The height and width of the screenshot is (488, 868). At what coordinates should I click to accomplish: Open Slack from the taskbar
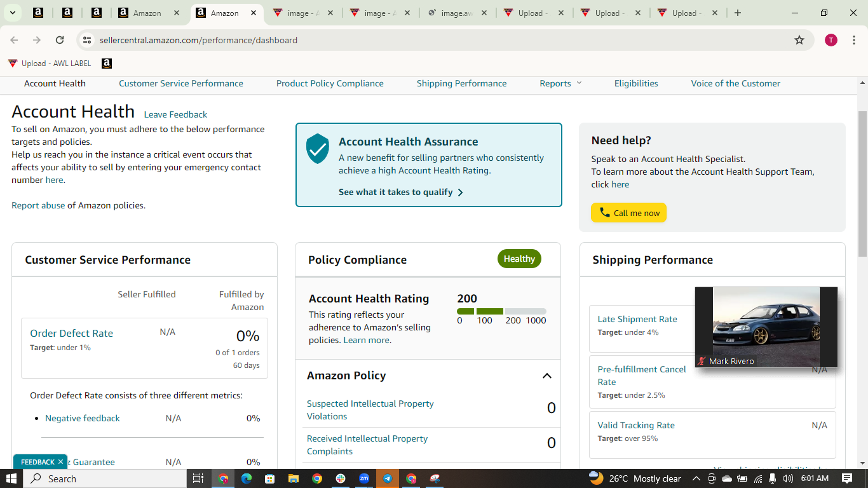341,478
